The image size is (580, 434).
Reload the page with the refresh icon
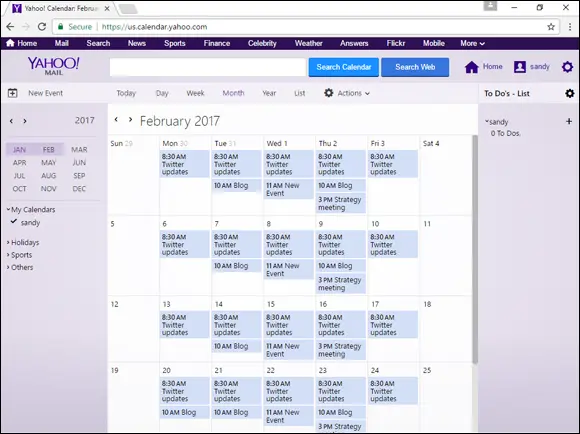42,27
